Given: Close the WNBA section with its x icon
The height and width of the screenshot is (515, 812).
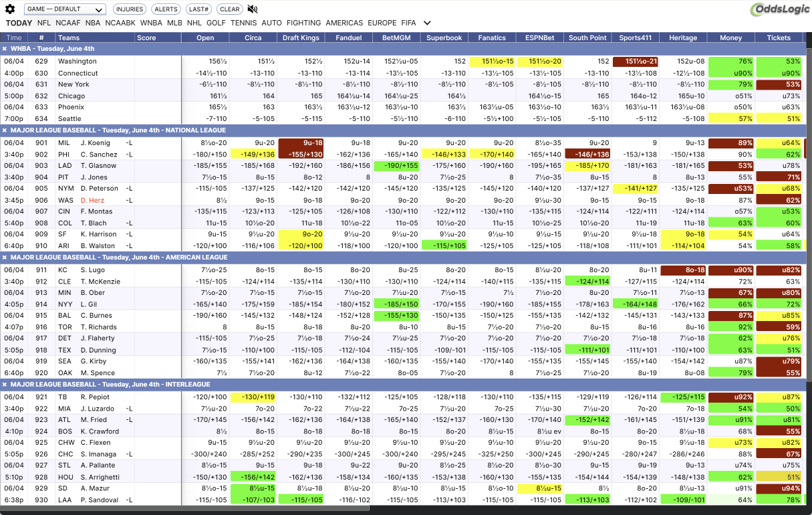Looking at the screenshot, I should (x=5, y=49).
